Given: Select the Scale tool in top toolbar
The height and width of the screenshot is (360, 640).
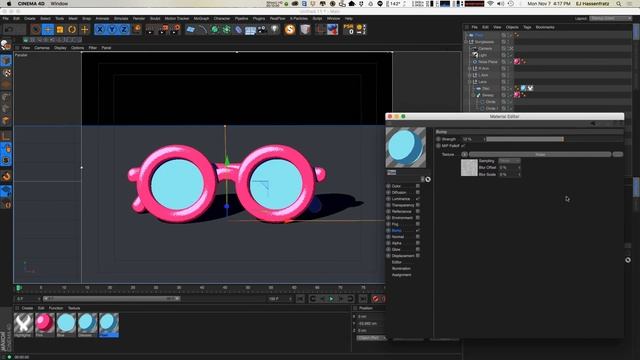Looking at the screenshot, I should tap(60, 29).
